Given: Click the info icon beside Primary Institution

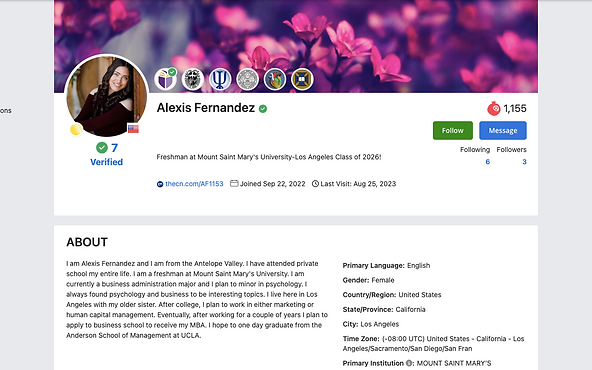Looking at the screenshot, I should (x=409, y=363).
